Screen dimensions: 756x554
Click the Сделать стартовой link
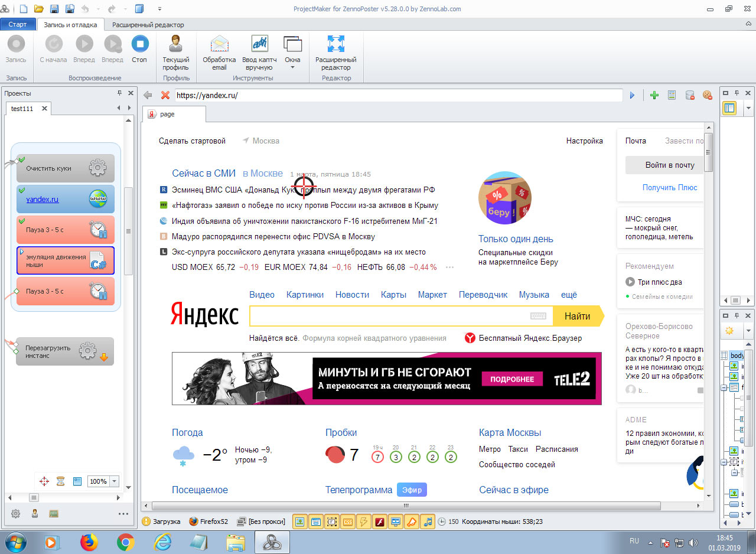point(193,141)
